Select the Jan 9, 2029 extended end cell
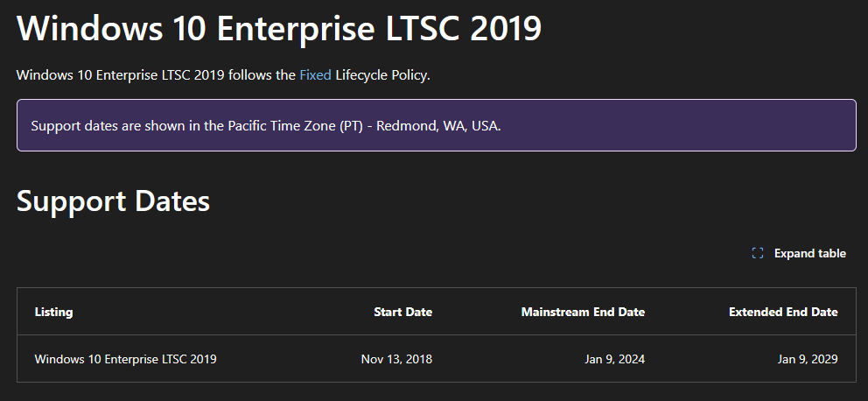 click(x=808, y=359)
